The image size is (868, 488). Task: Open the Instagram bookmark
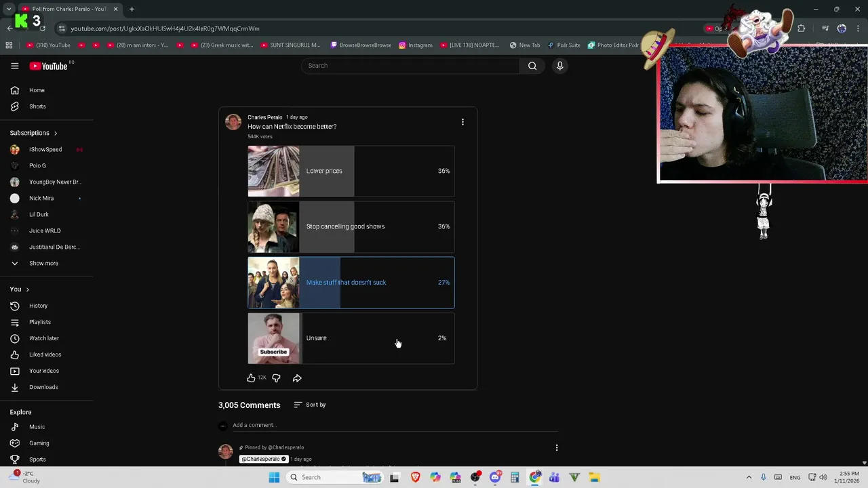(415, 45)
